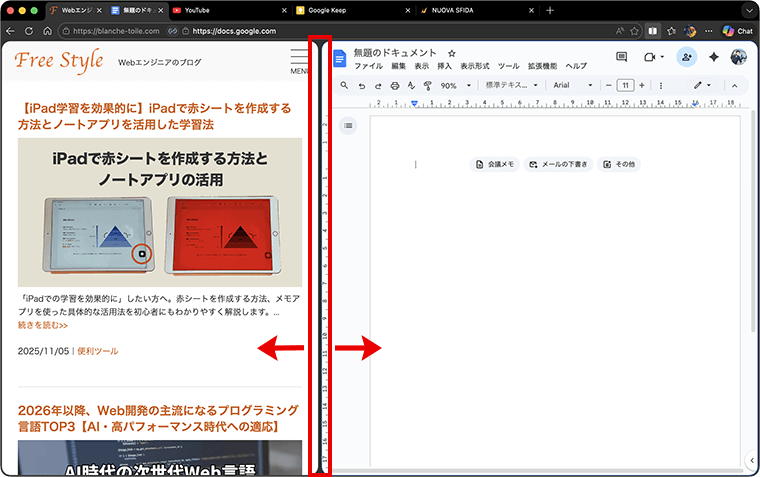Image resolution: width=760 pixels, height=477 pixels.
Task: Increase font size with plus button
Action: pyautogui.click(x=642, y=86)
